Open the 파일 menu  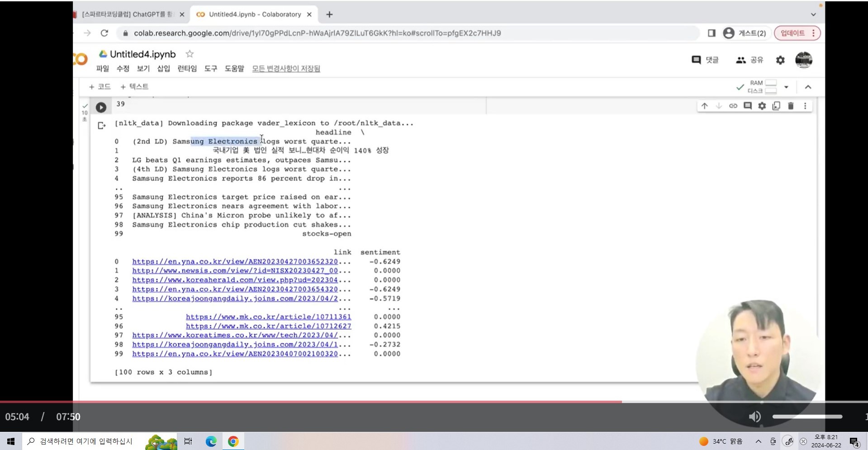(x=103, y=68)
